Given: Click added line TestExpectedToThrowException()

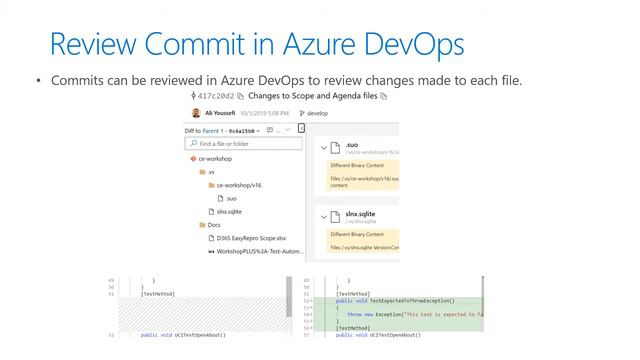Looking at the screenshot, I should click(395, 301).
